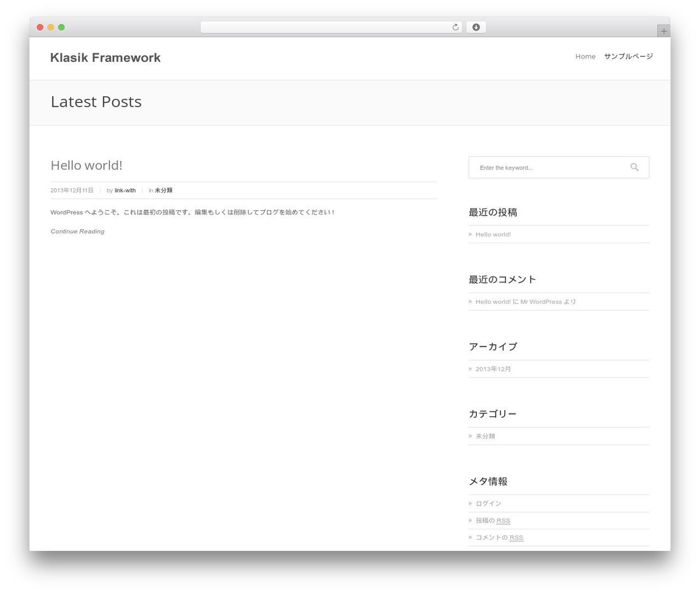
Task: Click the Klasik Framework site logo
Action: click(106, 57)
